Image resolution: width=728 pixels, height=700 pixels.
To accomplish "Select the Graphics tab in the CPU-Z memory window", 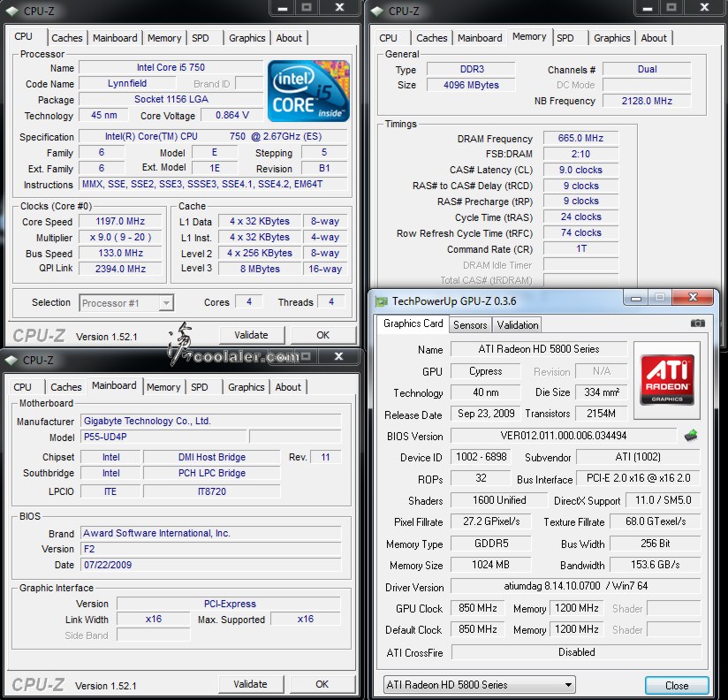I will (x=612, y=38).
